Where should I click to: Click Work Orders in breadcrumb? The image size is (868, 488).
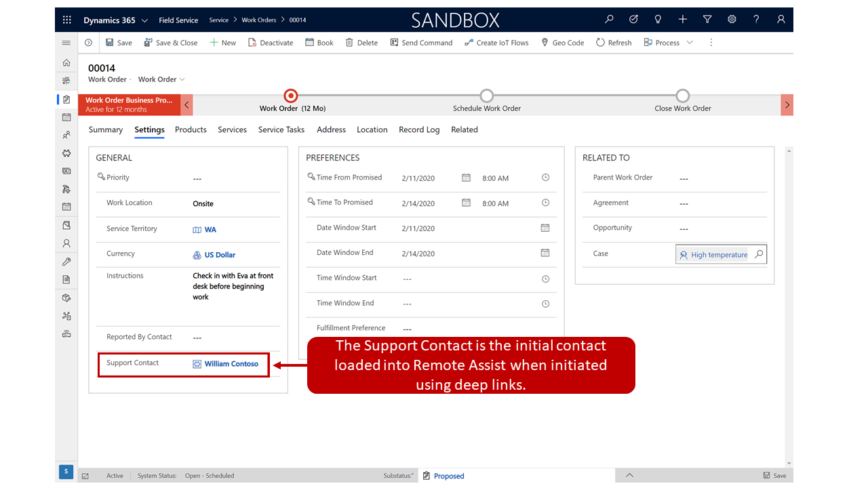(259, 20)
